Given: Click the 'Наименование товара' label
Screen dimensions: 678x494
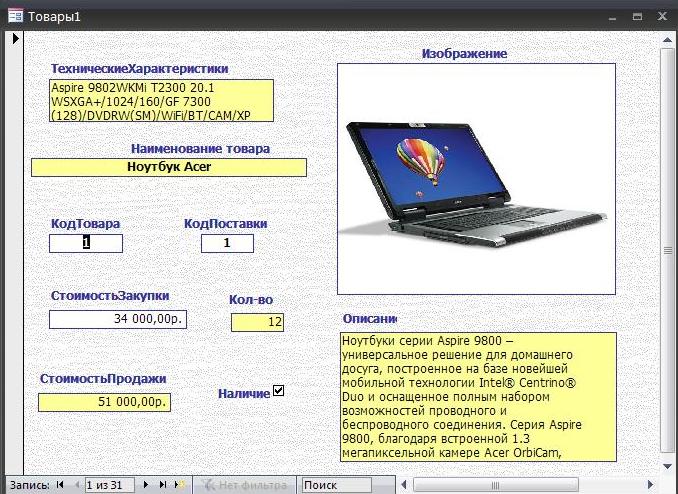Looking at the screenshot, I should [201, 149].
